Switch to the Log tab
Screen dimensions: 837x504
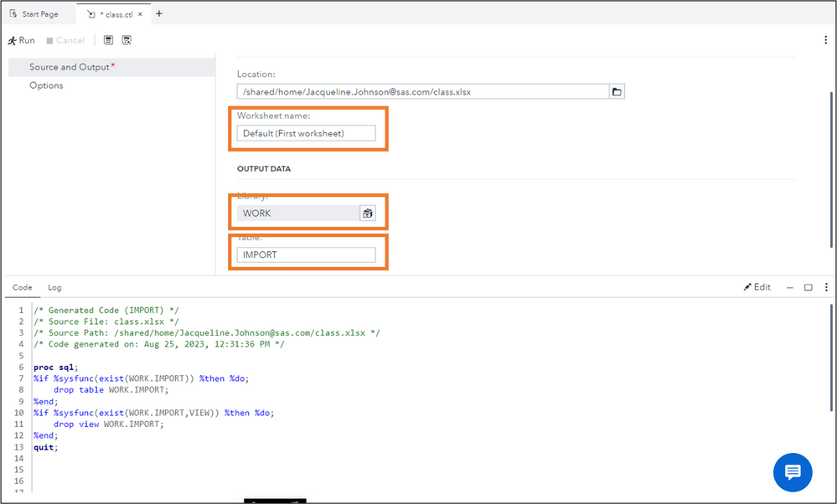pos(54,287)
